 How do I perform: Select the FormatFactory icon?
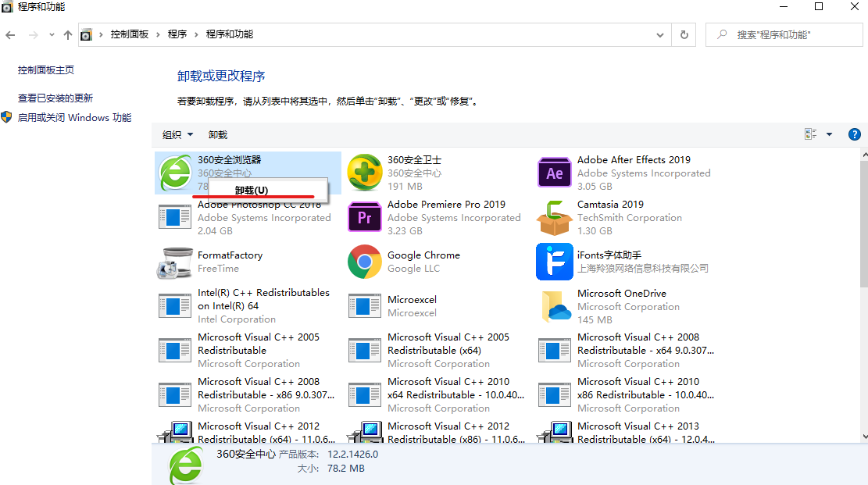[175, 262]
